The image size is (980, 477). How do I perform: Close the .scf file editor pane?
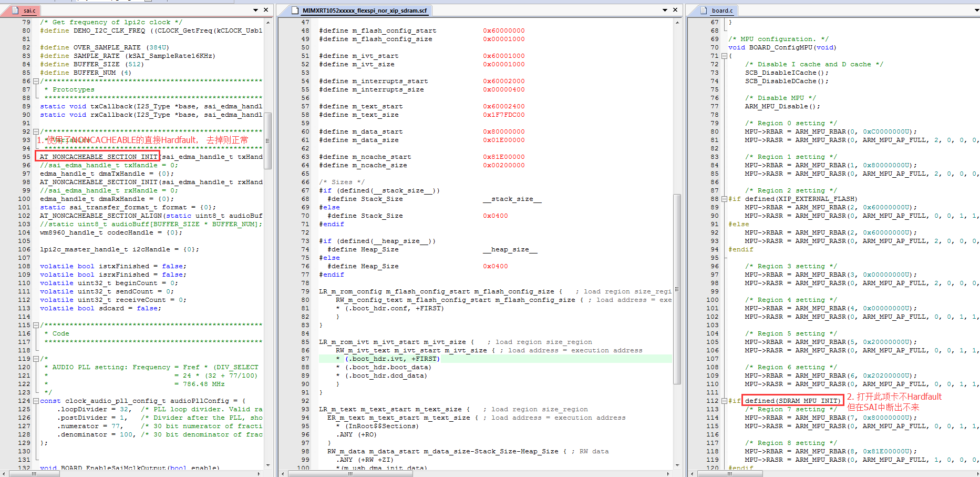675,10
